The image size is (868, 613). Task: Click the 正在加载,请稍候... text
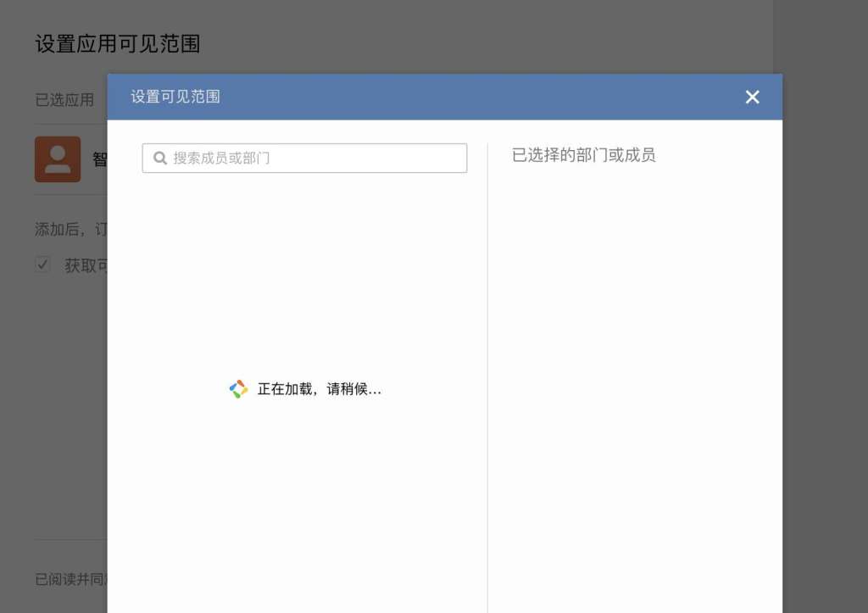click(320, 388)
